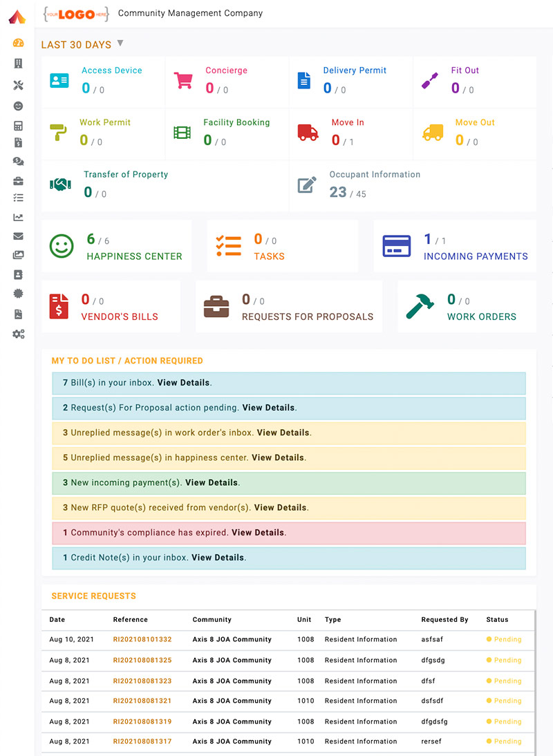Open the calculator icon in sidebar
Image resolution: width=553 pixels, height=756 pixels.
coord(19,126)
